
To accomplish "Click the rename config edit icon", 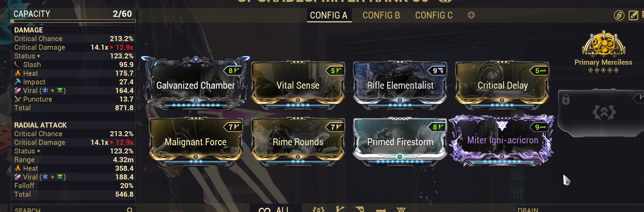I will (633, 15).
